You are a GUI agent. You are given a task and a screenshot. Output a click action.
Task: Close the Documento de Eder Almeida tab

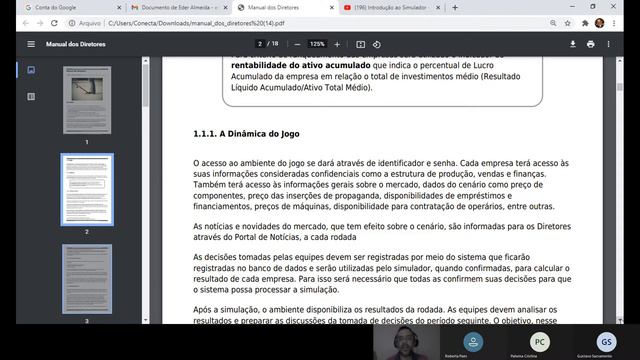(225, 7)
